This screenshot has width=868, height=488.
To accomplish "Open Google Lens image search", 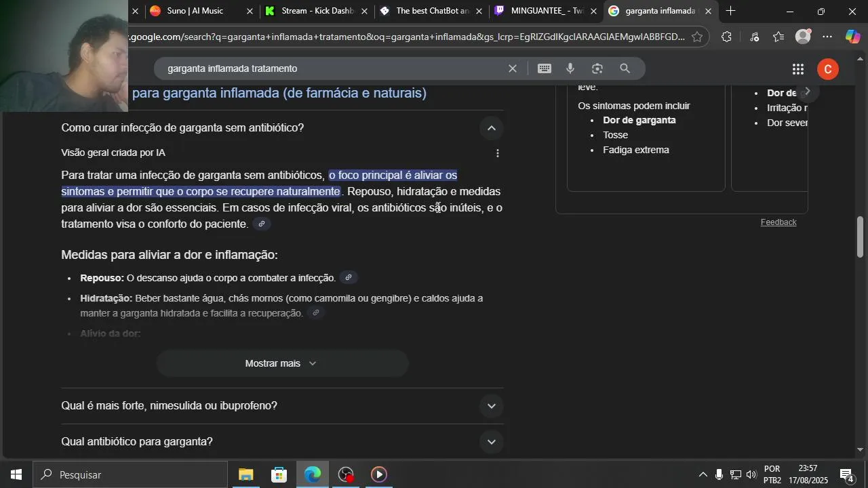I will click(597, 68).
